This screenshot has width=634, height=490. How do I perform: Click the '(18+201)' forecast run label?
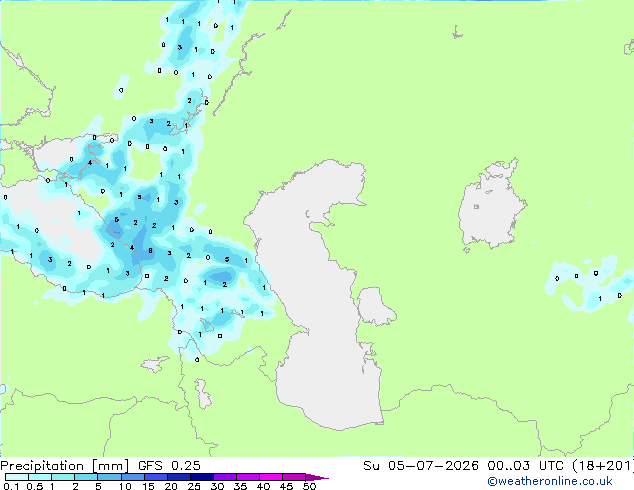pos(603,466)
